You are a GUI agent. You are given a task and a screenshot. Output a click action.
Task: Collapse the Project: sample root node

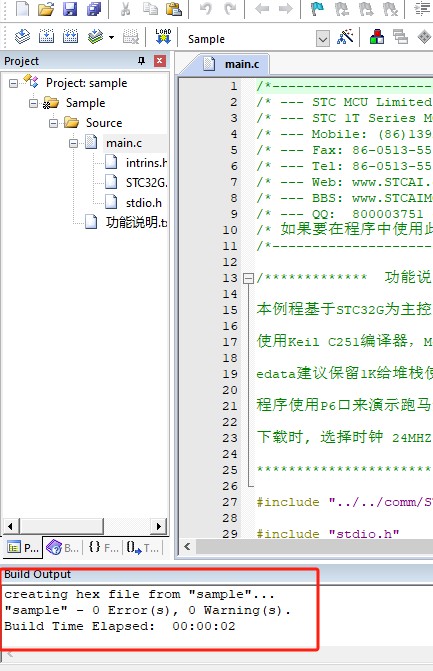click(x=13, y=83)
